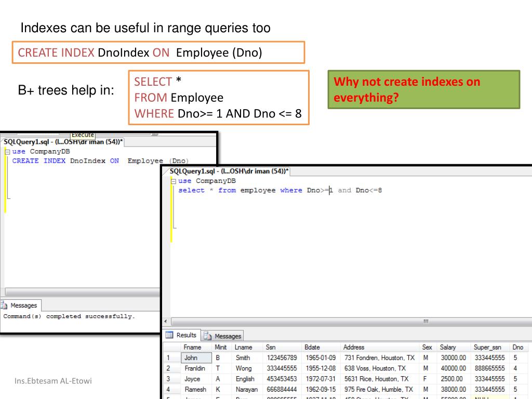Screen dimensions: 532x399
Task: Select the SQLQuery1.sql tab in the CREATE INDEX window
Action: [63, 142]
